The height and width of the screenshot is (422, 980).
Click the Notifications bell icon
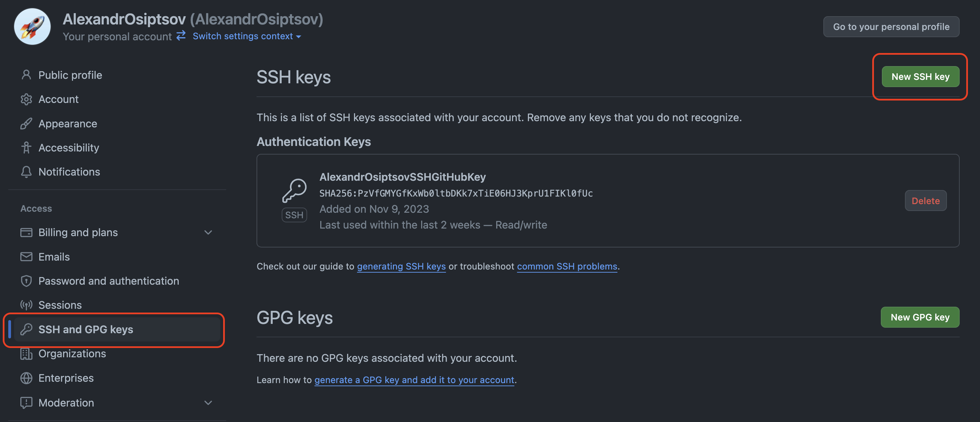(x=26, y=172)
